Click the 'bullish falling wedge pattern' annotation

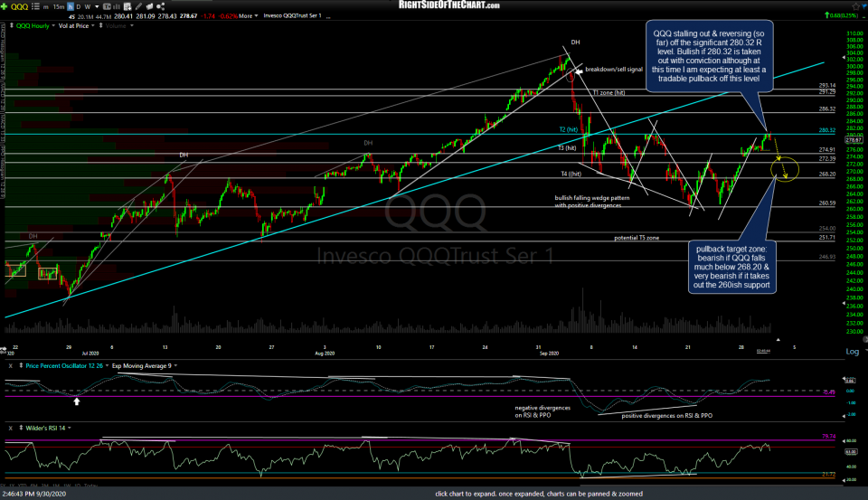point(591,202)
